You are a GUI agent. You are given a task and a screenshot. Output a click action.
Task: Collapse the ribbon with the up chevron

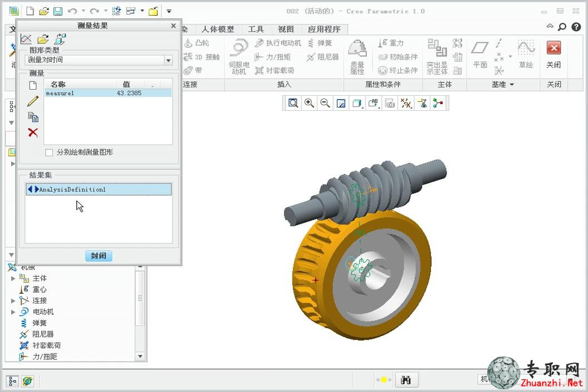click(550, 26)
